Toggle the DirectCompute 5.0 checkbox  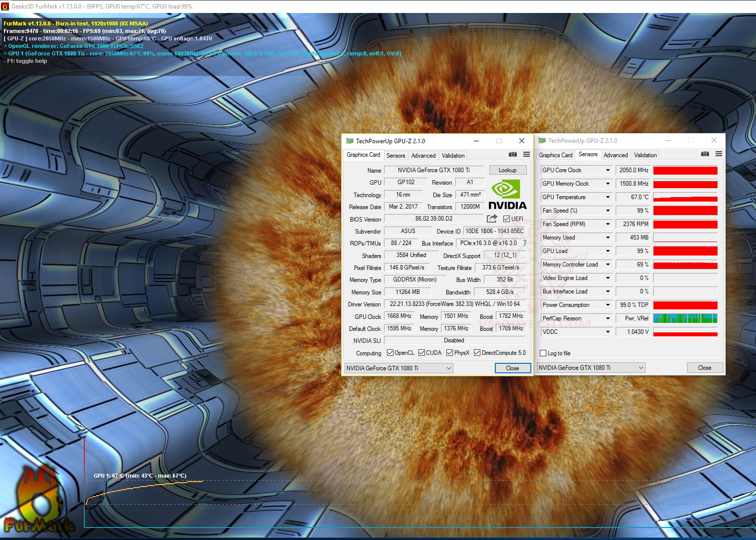click(477, 353)
